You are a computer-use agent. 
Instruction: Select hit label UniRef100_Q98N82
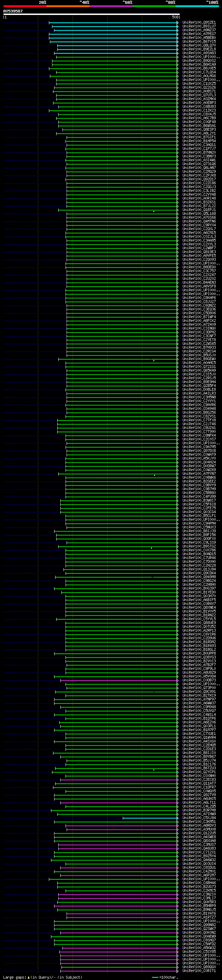199,925
